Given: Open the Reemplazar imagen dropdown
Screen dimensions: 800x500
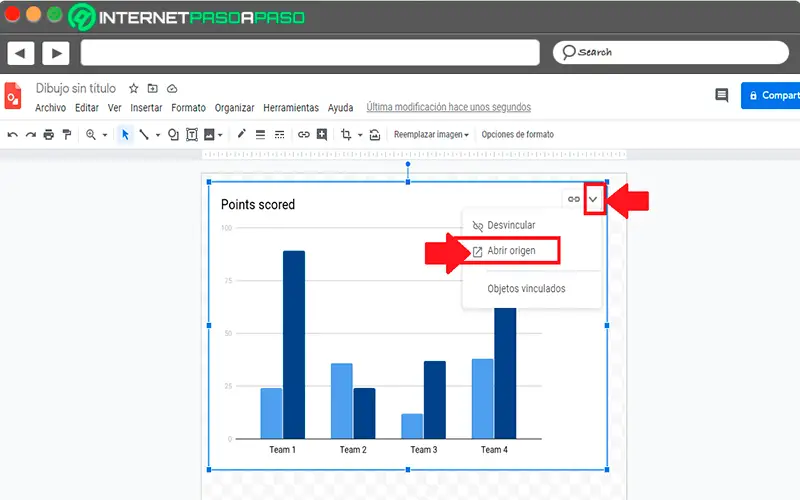Looking at the screenshot, I should (x=431, y=135).
